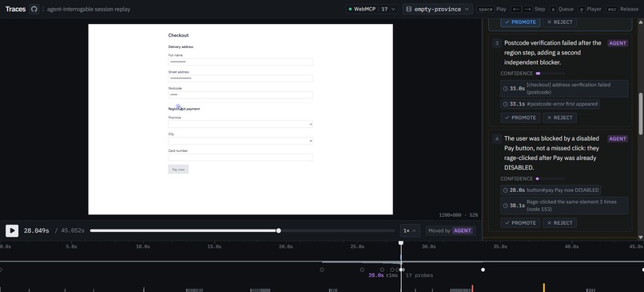Image resolution: width=644 pixels, height=292 pixels.
Task: Jump to 38.1s Rage-clicked evidence
Action: point(564,206)
